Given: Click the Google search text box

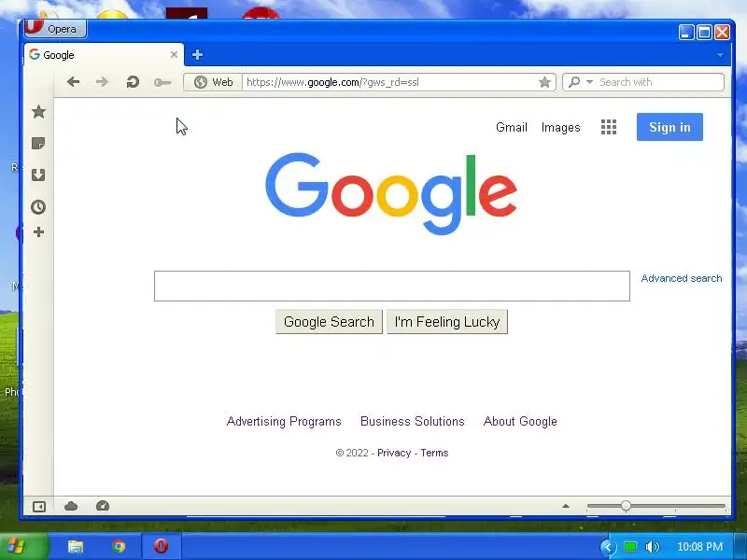Looking at the screenshot, I should [x=391, y=286].
